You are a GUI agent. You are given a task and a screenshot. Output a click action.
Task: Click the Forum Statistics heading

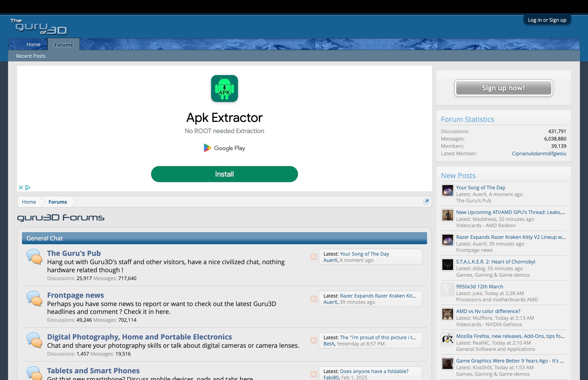click(467, 119)
